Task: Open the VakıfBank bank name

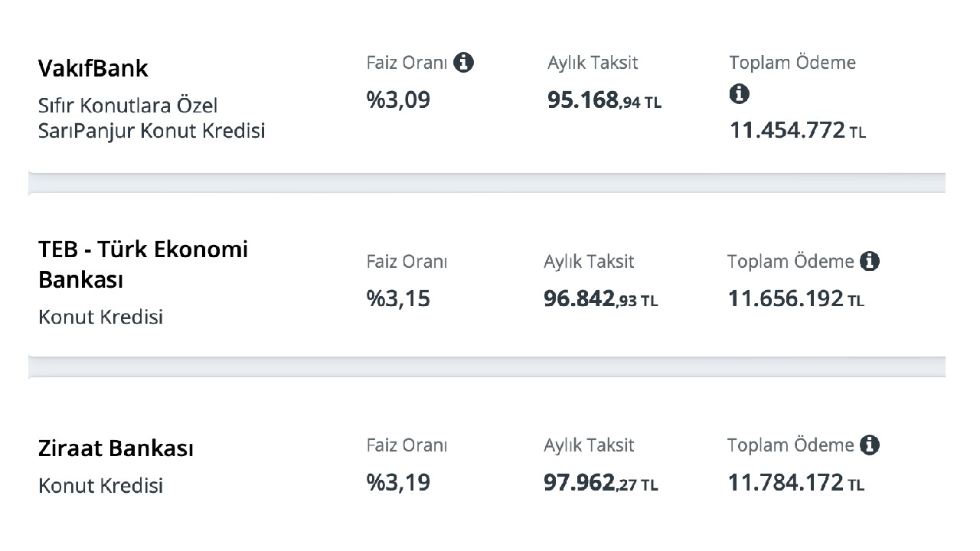Action: click(x=93, y=68)
